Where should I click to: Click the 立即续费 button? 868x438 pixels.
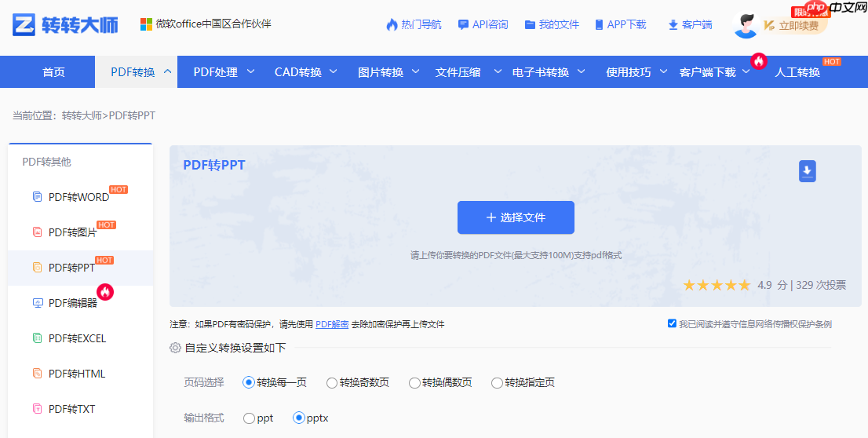tap(799, 25)
